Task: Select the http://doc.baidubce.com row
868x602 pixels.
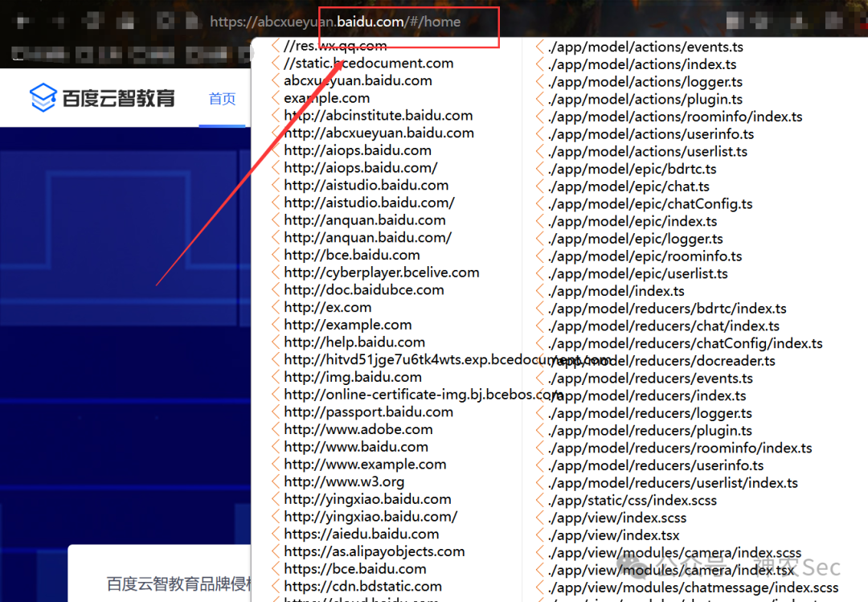Action: 364,289
